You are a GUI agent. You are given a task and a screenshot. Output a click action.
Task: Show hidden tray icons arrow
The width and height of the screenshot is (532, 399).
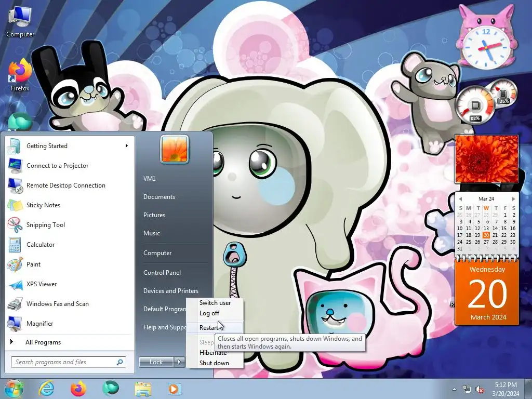tap(454, 389)
